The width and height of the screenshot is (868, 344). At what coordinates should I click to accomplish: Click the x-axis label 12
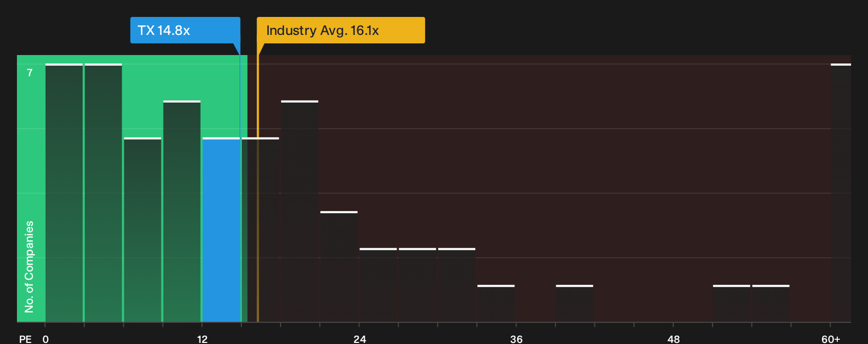(x=202, y=339)
